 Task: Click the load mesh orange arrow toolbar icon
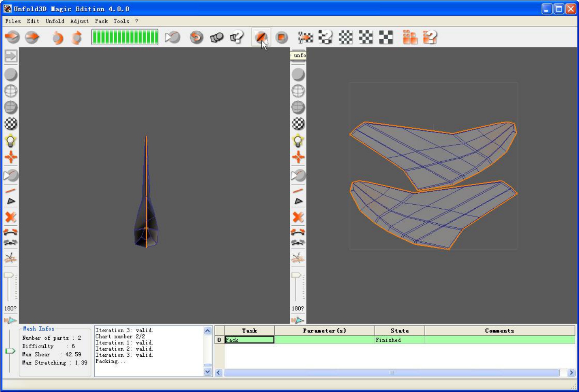(12, 37)
